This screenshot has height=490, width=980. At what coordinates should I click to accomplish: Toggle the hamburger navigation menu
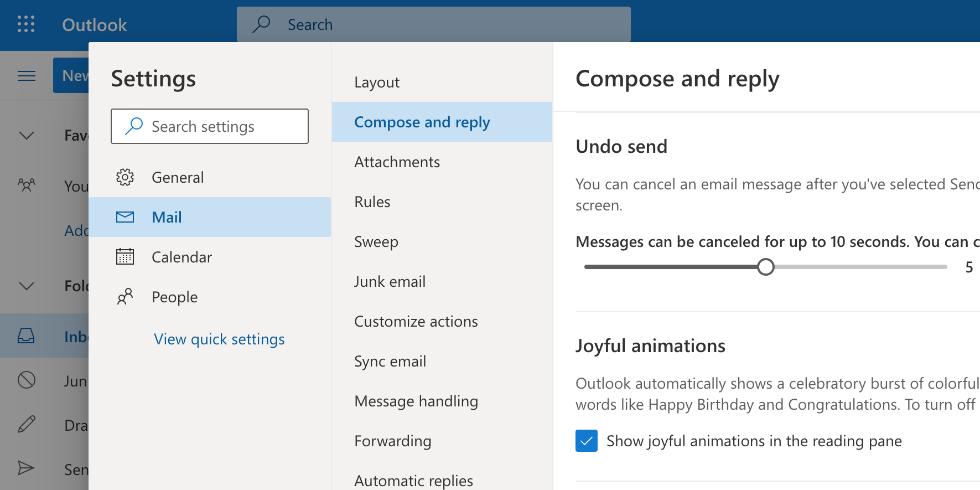point(27,76)
